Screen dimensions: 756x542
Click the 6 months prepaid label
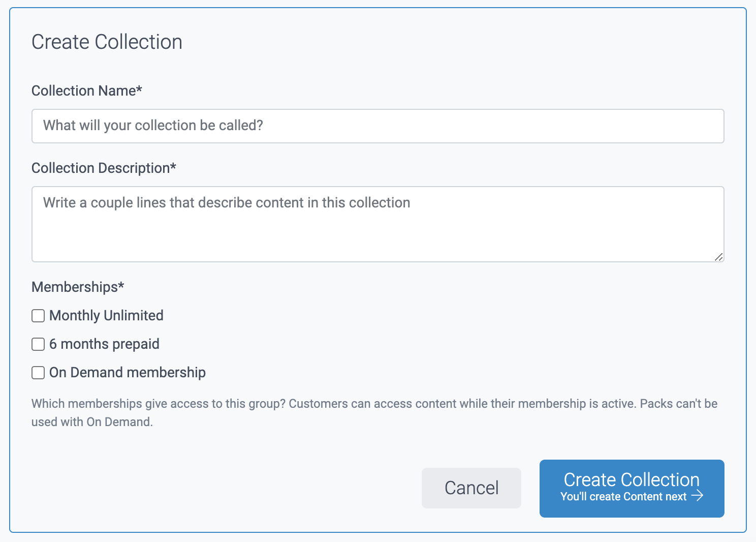(104, 344)
